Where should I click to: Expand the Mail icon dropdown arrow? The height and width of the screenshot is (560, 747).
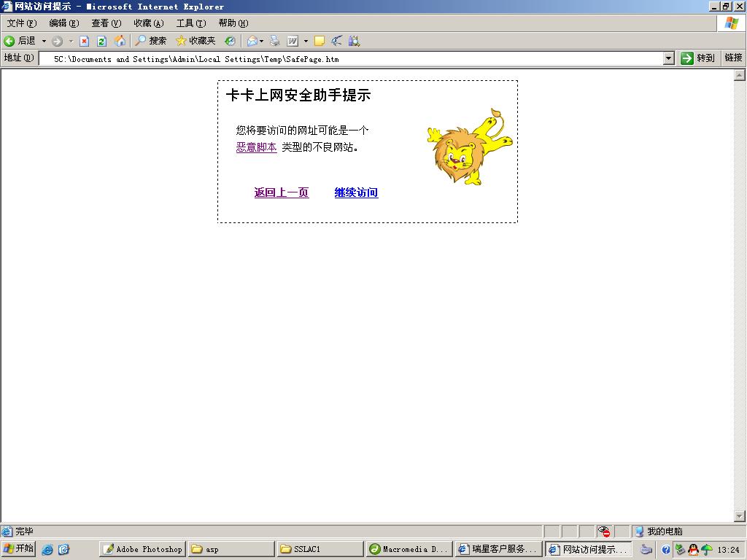[x=262, y=42]
